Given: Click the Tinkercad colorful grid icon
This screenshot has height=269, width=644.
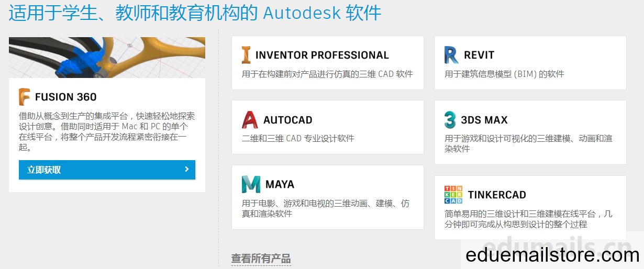Looking at the screenshot, I should [453, 195].
